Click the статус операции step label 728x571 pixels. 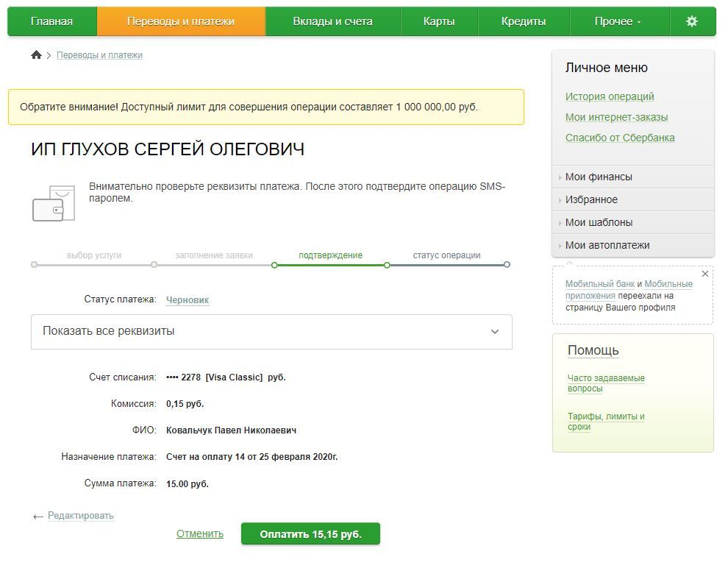click(x=446, y=255)
